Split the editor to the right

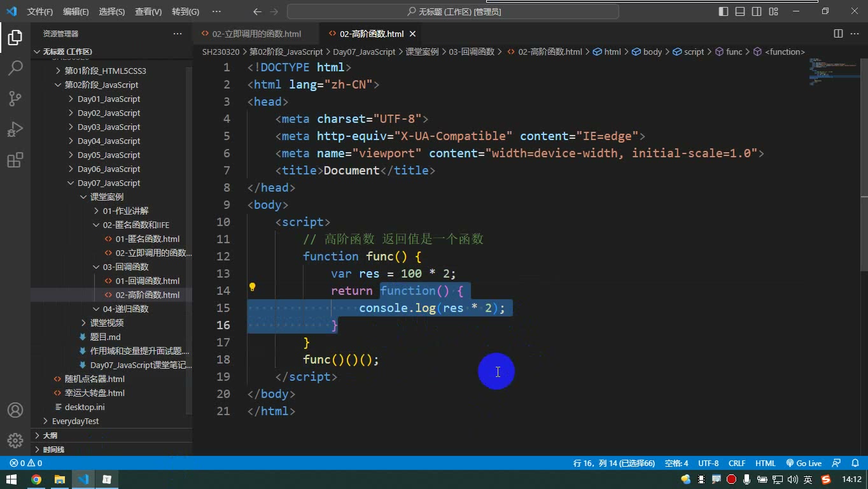pos(838,34)
